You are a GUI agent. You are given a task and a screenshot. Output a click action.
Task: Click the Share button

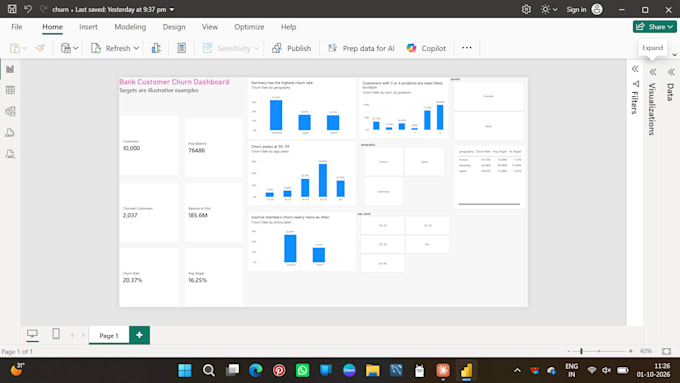point(654,27)
